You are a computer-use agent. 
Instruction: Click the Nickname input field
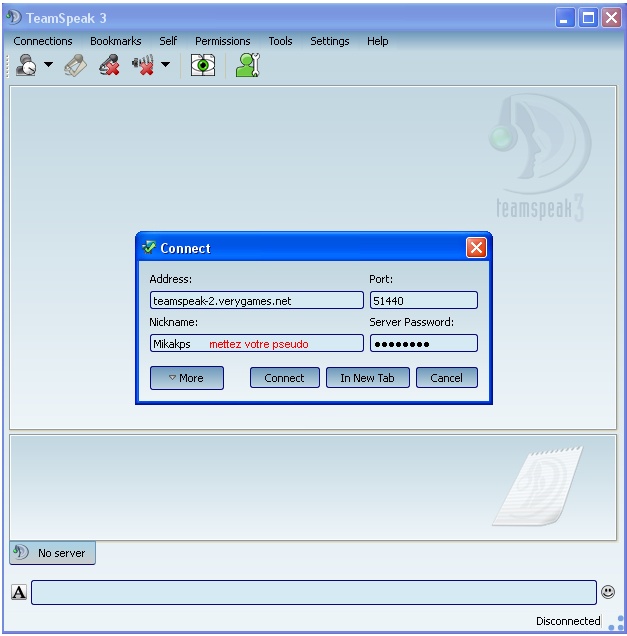(x=257, y=344)
